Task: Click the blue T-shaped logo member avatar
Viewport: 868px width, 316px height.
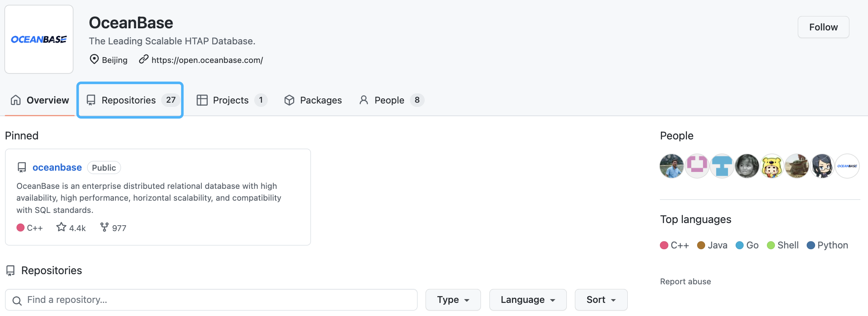Action: [722, 166]
